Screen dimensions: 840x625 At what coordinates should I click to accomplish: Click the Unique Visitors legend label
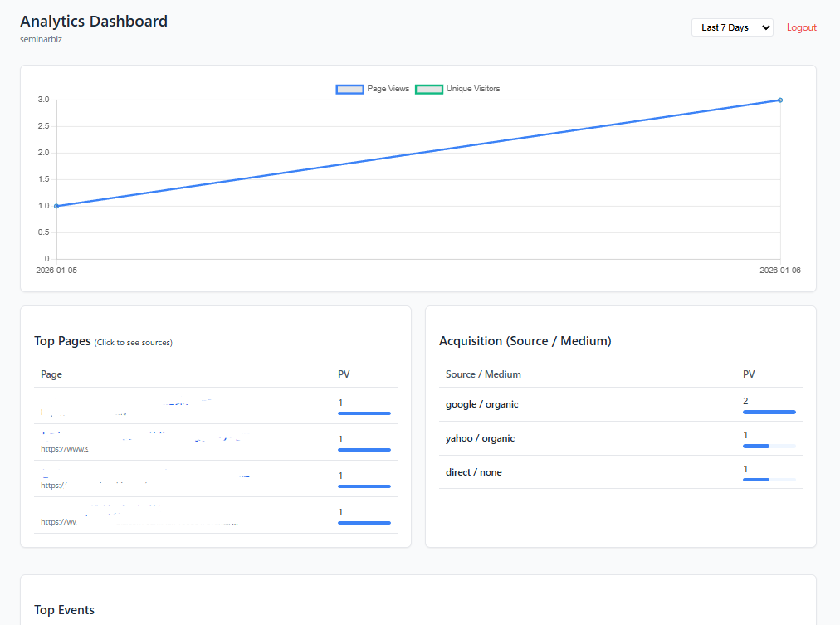(x=473, y=89)
